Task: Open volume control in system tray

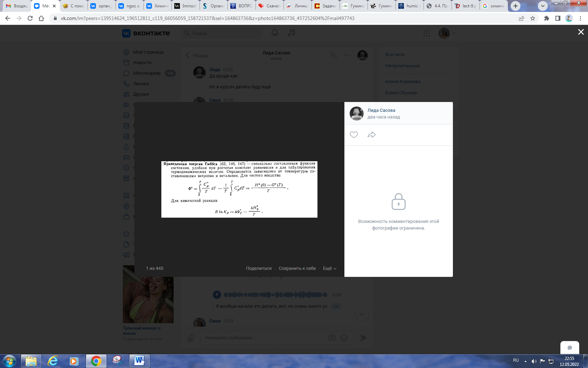Action: 534,361
